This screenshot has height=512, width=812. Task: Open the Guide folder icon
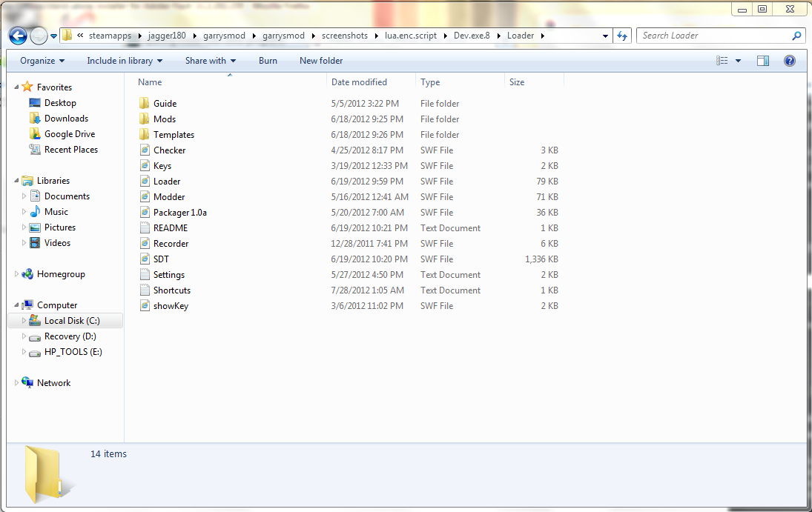coord(145,104)
